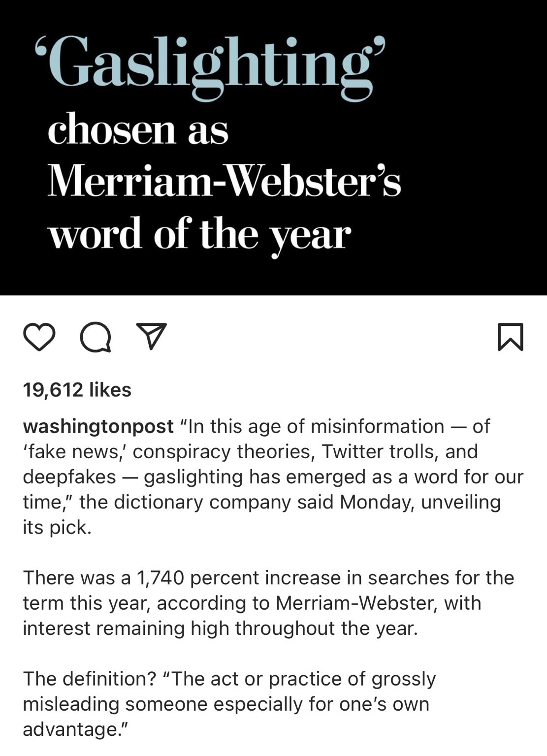
Task: Click 'word of the year' headline line
Action: [199, 234]
